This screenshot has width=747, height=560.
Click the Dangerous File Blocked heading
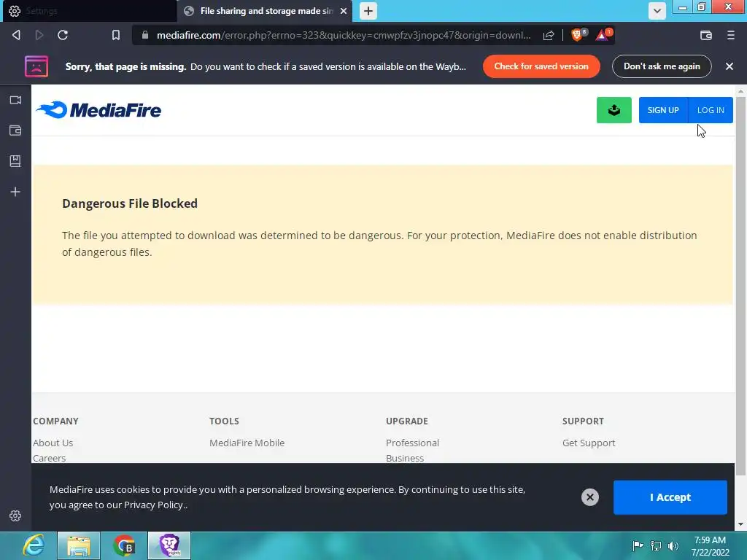click(130, 203)
